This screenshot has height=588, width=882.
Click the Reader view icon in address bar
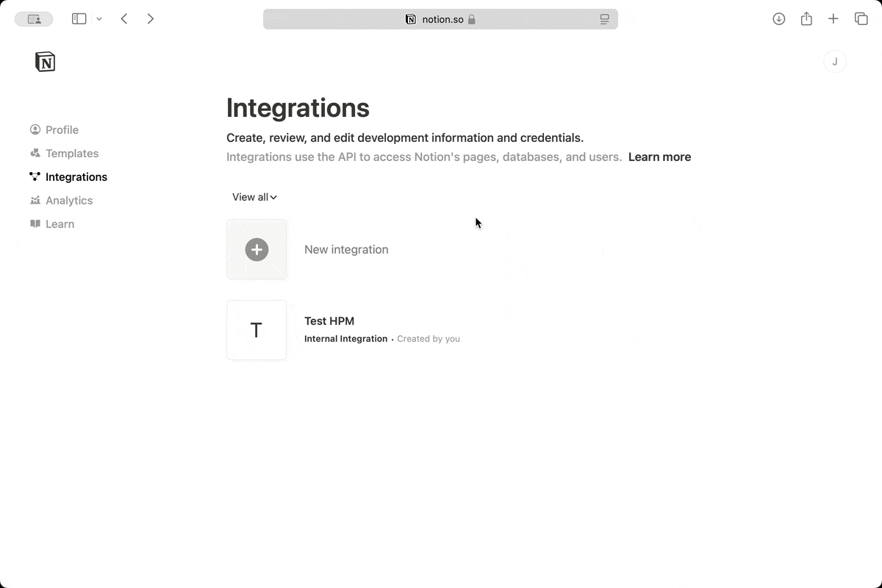pyautogui.click(x=604, y=19)
